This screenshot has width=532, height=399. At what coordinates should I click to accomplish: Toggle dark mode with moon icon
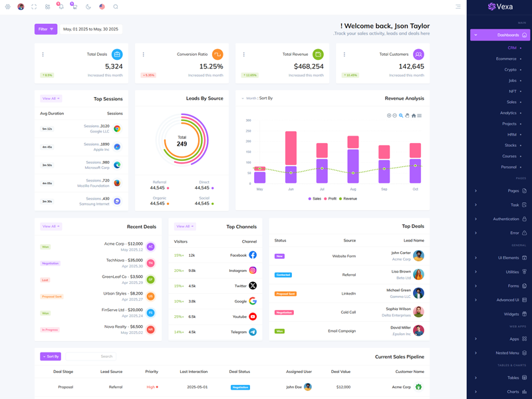coord(88,7)
